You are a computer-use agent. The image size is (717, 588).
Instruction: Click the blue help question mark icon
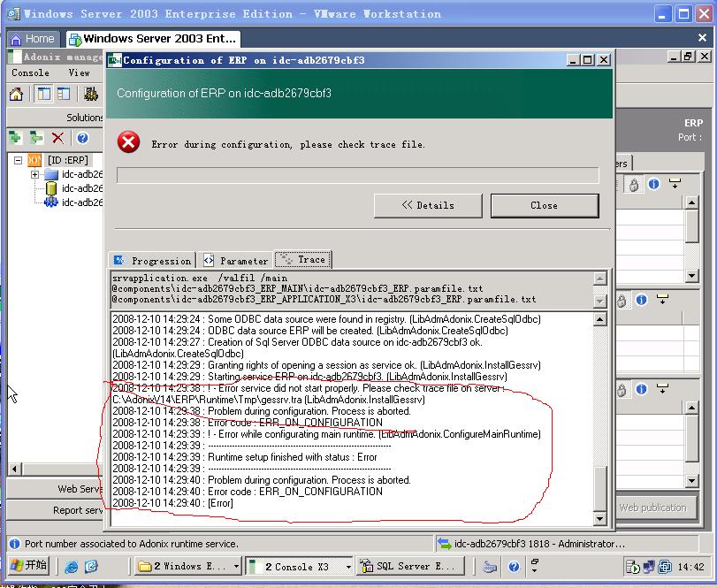[82, 138]
